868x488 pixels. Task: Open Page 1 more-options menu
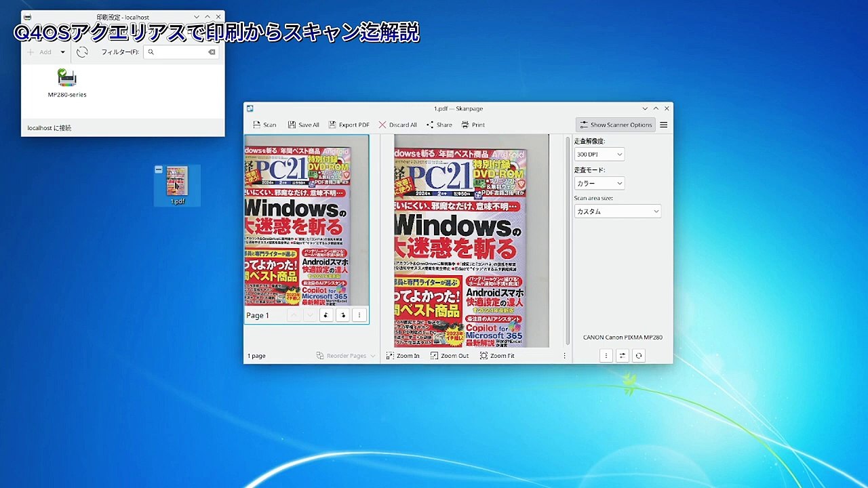pyautogui.click(x=359, y=315)
